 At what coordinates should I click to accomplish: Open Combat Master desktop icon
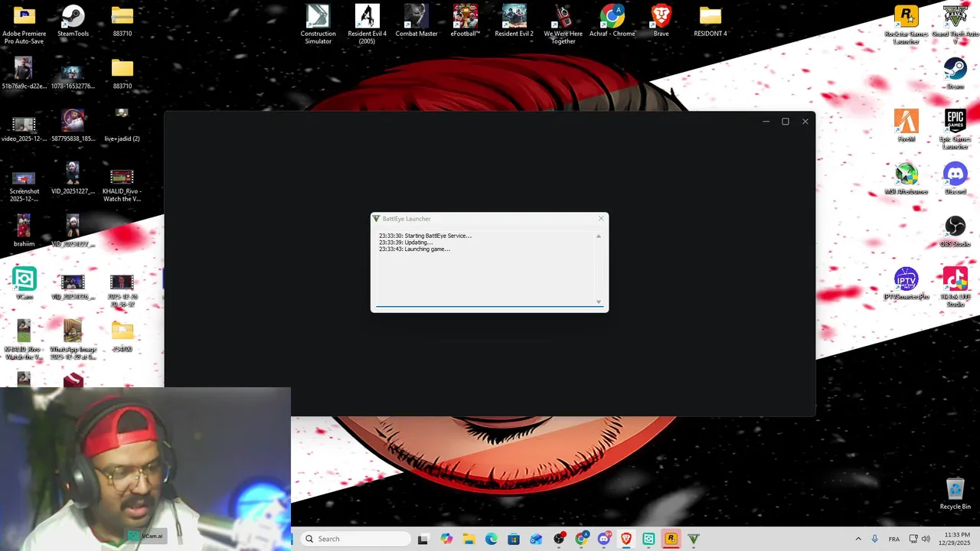(x=416, y=21)
